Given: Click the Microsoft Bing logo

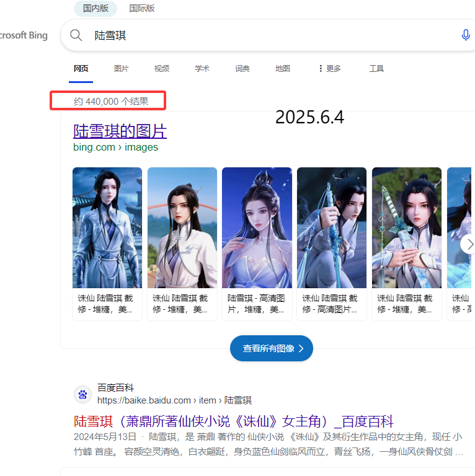Looking at the screenshot, I should click(x=24, y=35).
